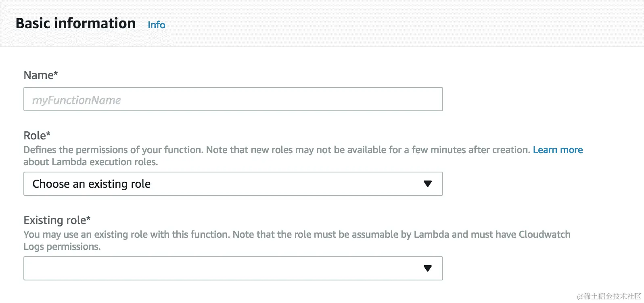Open the Info link beside Basic information
This screenshot has height=303, width=644.
point(156,25)
